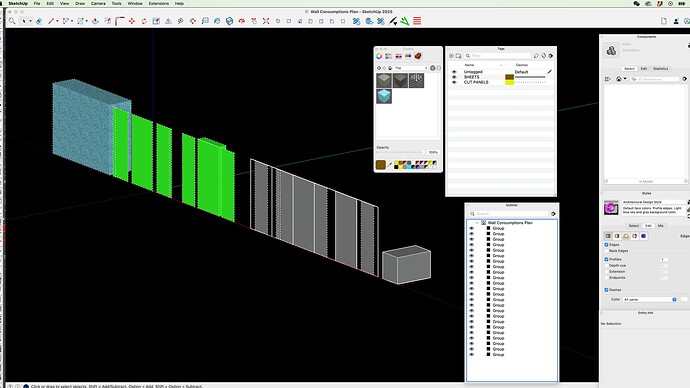Open the Extensions menu
Image resolution: width=690 pixels, height=388 pixels.
coord(158,3)
